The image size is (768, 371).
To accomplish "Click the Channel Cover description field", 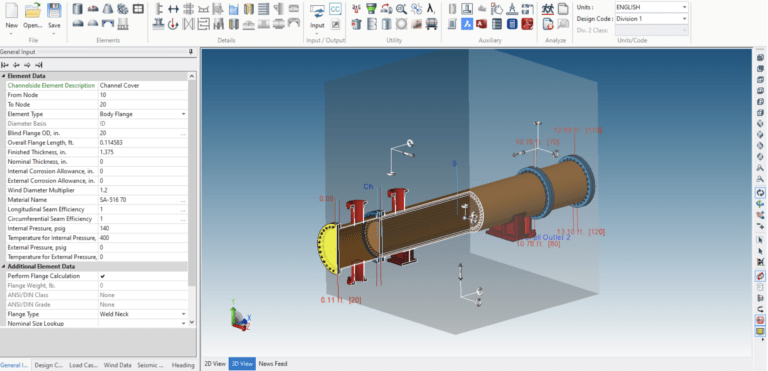I will 143,85.
